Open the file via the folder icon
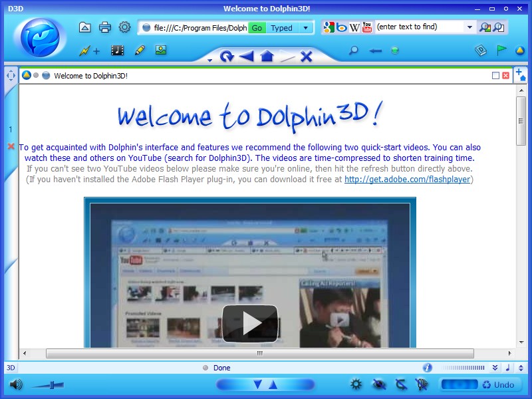The image size is (532, 399). (85, 27)
